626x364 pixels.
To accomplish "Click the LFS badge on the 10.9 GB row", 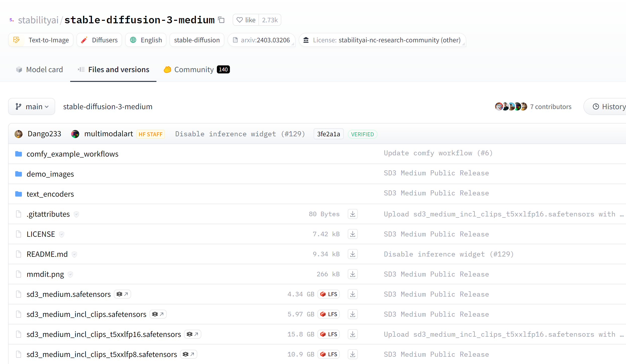I will point(328,354).
